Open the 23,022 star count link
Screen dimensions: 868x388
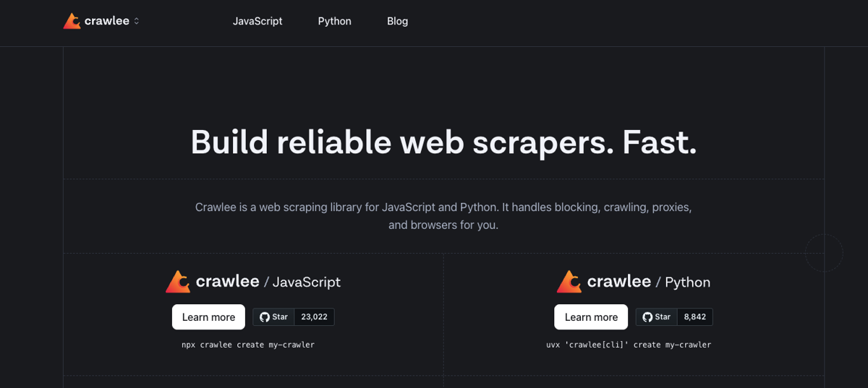coord(315,317)
